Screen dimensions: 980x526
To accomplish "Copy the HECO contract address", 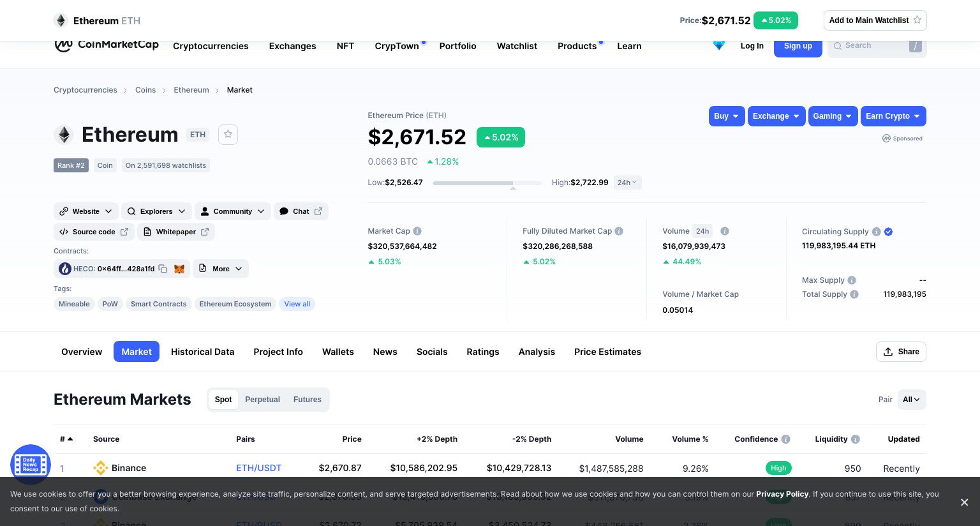I will click(163, 269).
